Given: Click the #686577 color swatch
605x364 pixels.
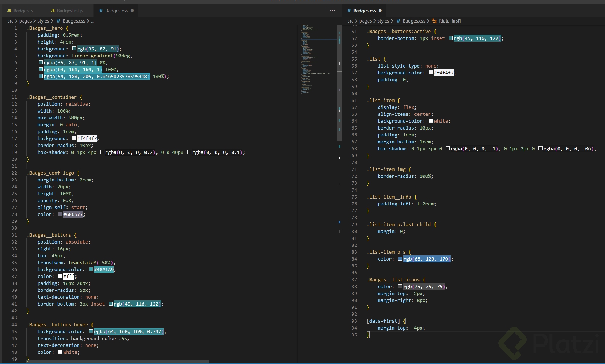Looking at the screenshot, I should pyautogui.click(x=60, y=214).
